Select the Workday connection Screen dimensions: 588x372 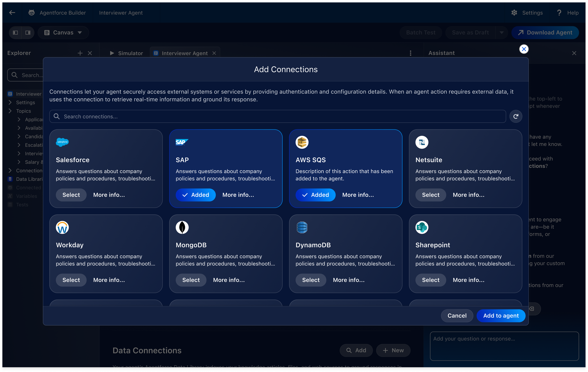click(71, 280)
